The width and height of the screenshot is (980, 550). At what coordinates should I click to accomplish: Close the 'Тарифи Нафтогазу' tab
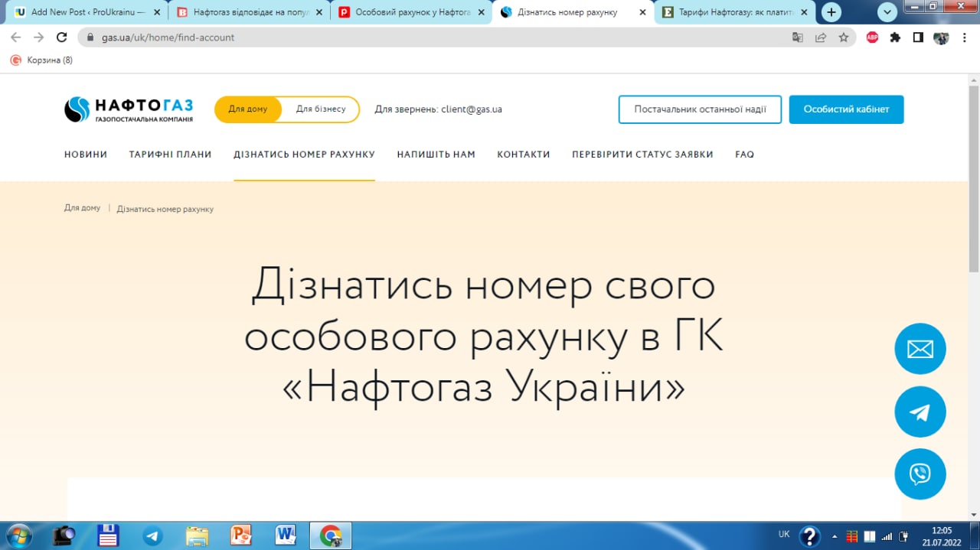tap(803, 12)
